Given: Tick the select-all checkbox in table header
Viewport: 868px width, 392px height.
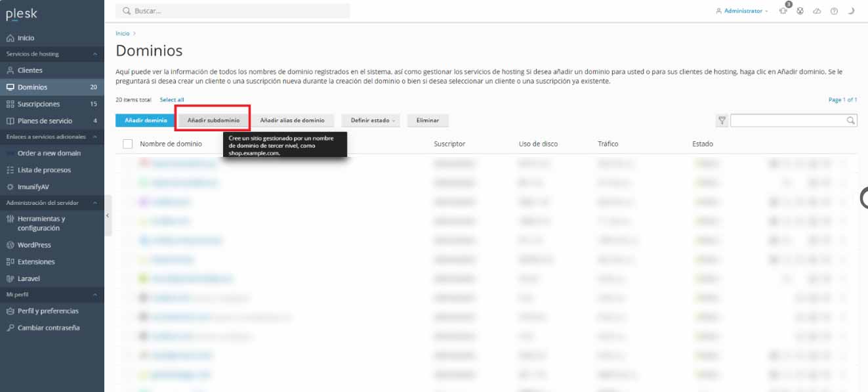Looking at the screenshot, I should [x=128, y=144].
